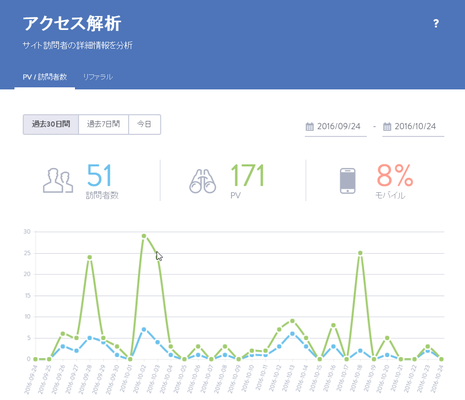Click the mobile share value 8%
Screen dimensions: 465x400
pos(395,175)
